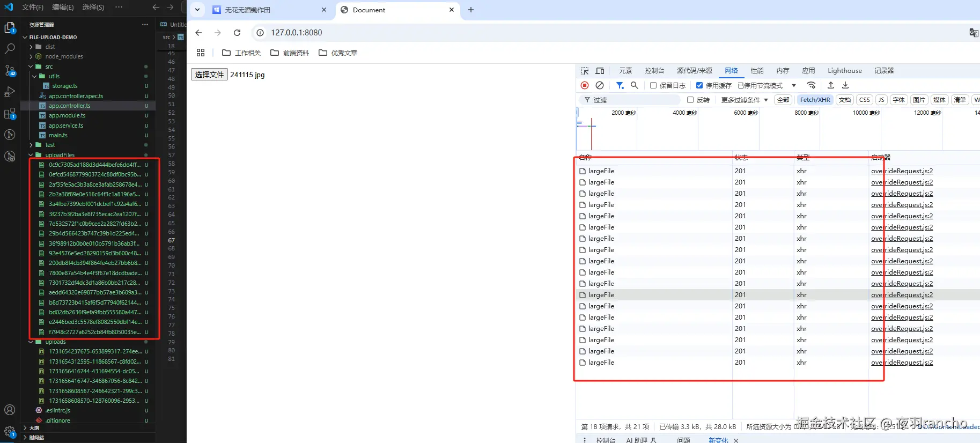Click browser back navigation arrow
This screenshot has height=443, width=980.
click(x=198, y=33)
